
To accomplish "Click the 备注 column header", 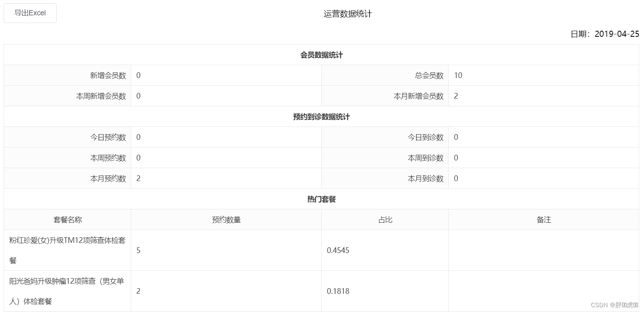I will (544, 220).
